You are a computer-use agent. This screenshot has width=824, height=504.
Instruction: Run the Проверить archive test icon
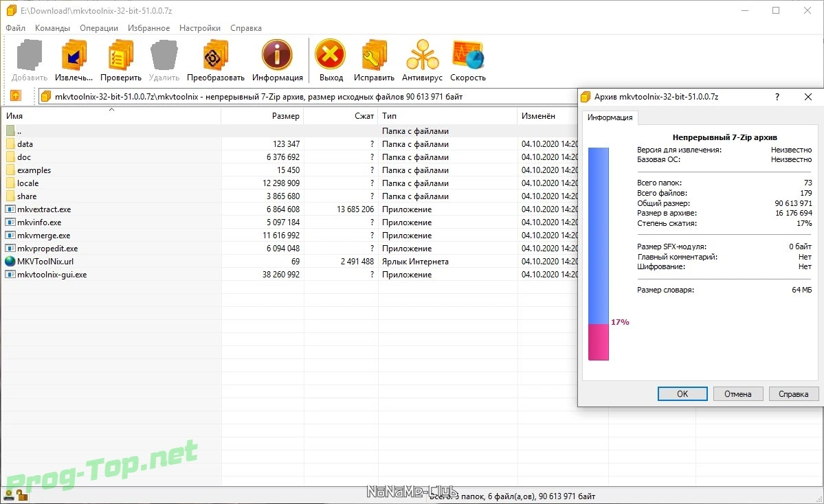click(121, 55)
